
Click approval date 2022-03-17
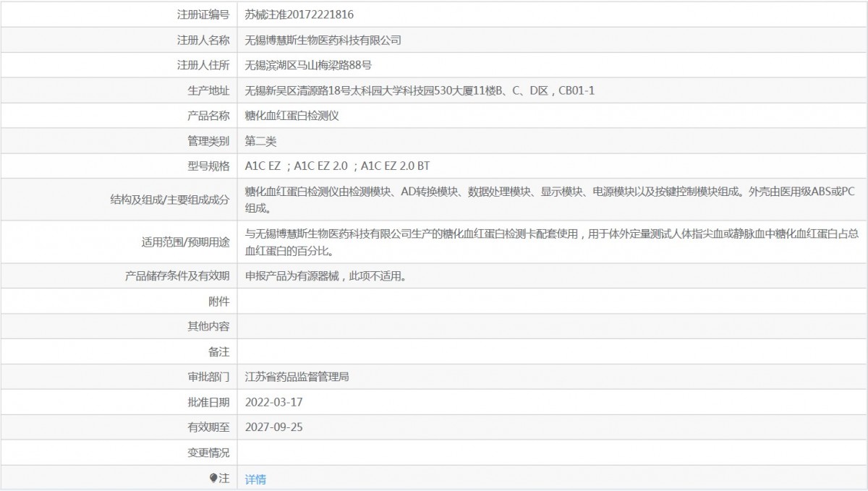273,402
